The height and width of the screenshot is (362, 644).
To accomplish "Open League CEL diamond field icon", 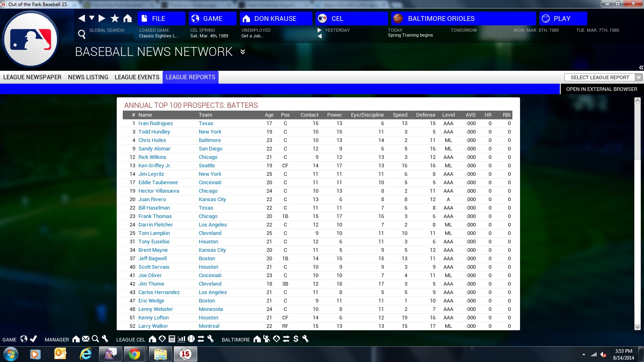I will coord(162,339).
